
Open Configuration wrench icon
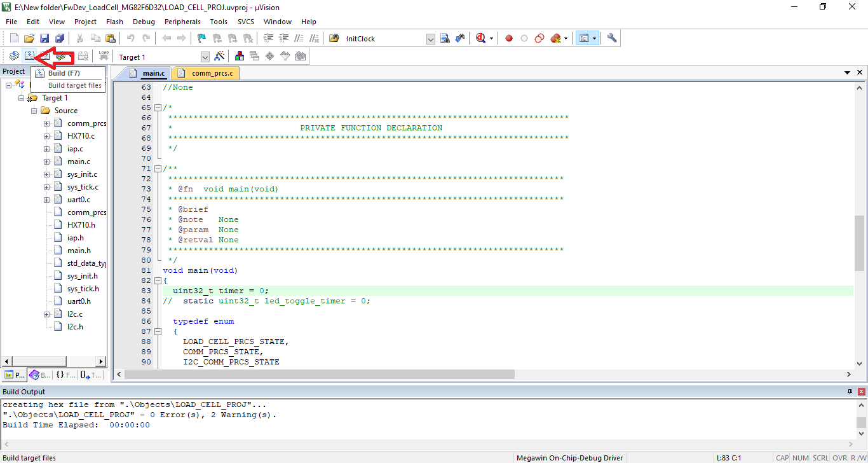(x=612, y=38)
